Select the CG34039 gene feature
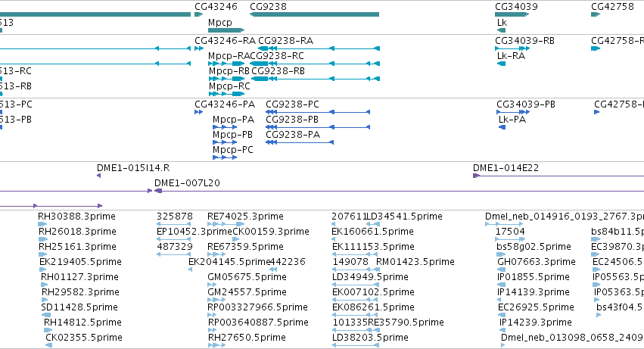644x349 pixels. click(x=512, y=15)
